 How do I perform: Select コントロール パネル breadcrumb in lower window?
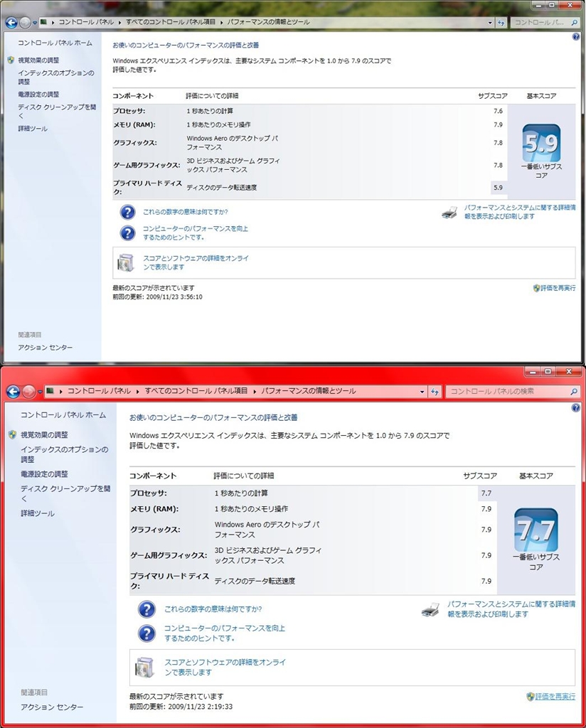(x=100, y=391)
